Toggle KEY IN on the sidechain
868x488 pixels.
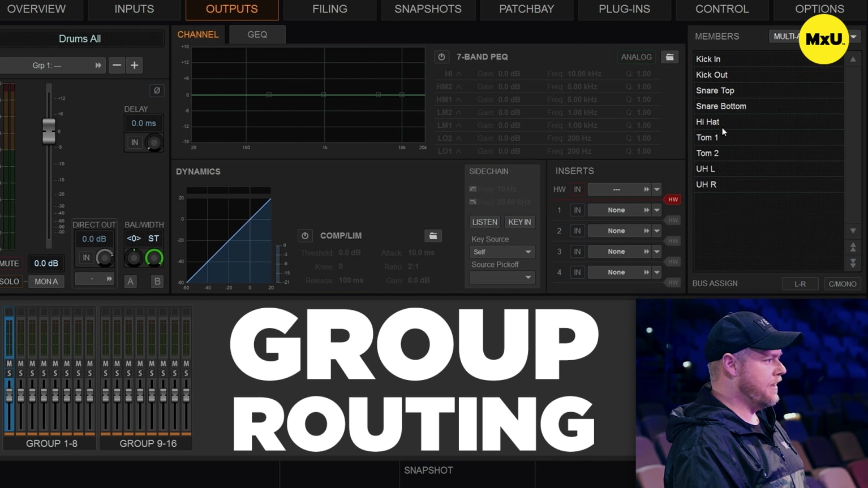tap(519, 222)
